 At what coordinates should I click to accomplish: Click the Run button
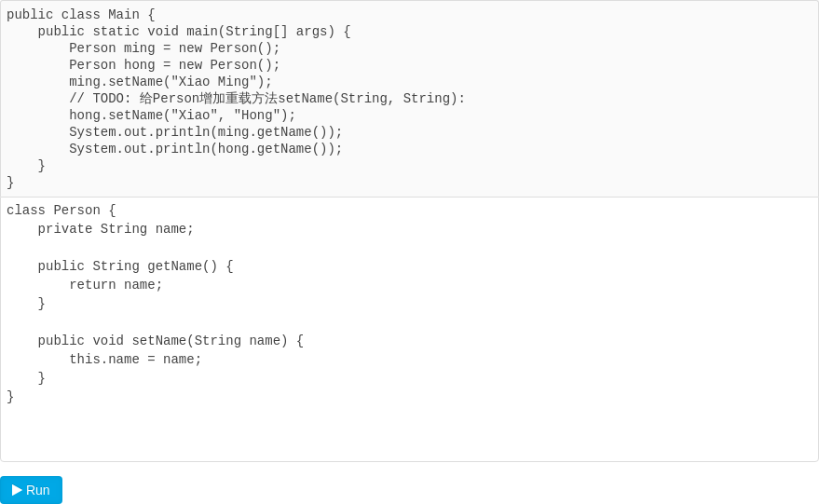pyautogui.click(x=32, y=490)
